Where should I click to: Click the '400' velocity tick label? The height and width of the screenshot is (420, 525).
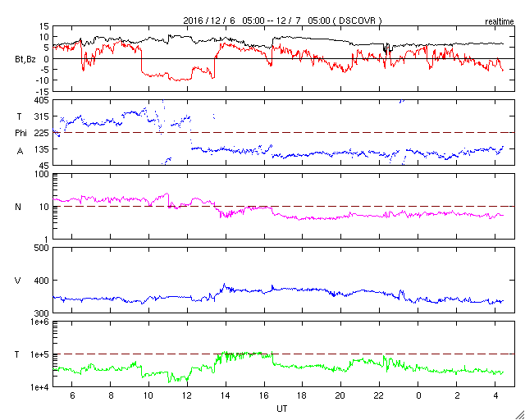(x=42, y=281)
